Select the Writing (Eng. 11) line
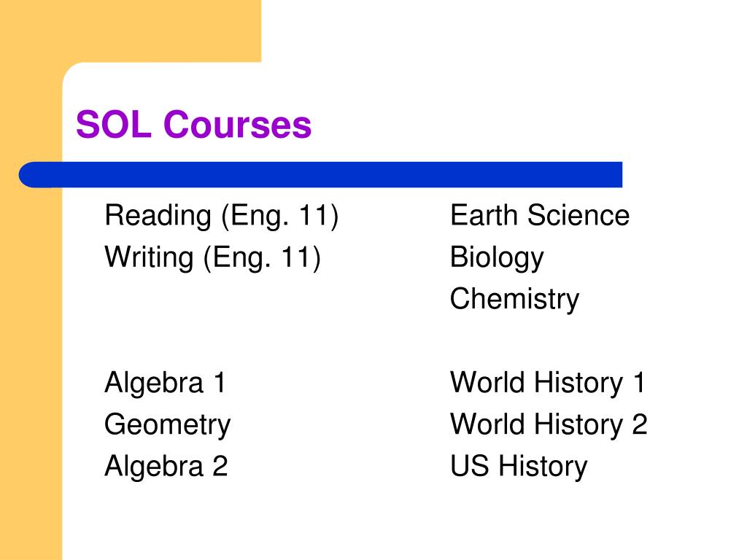 [x=212, y=258]
